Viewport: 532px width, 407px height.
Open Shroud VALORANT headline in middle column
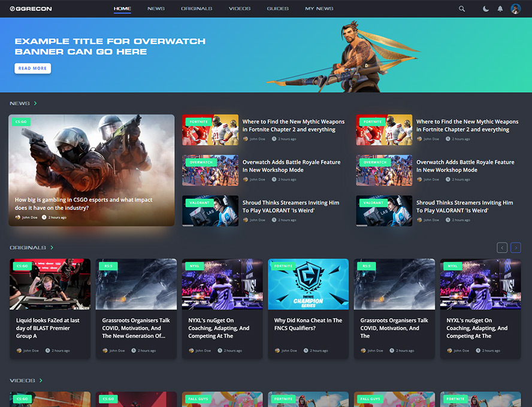pos(291,206)
